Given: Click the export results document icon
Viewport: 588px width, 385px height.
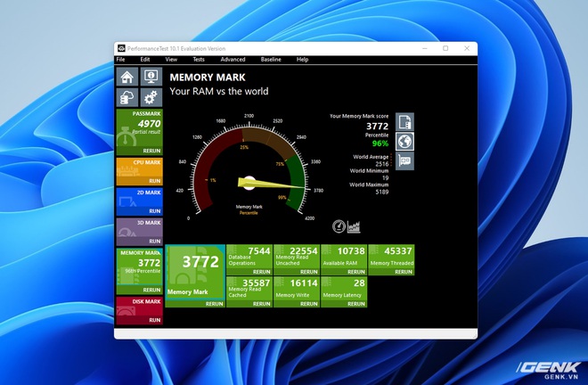Looking at the screenshot, I should [x=404, y=122].
